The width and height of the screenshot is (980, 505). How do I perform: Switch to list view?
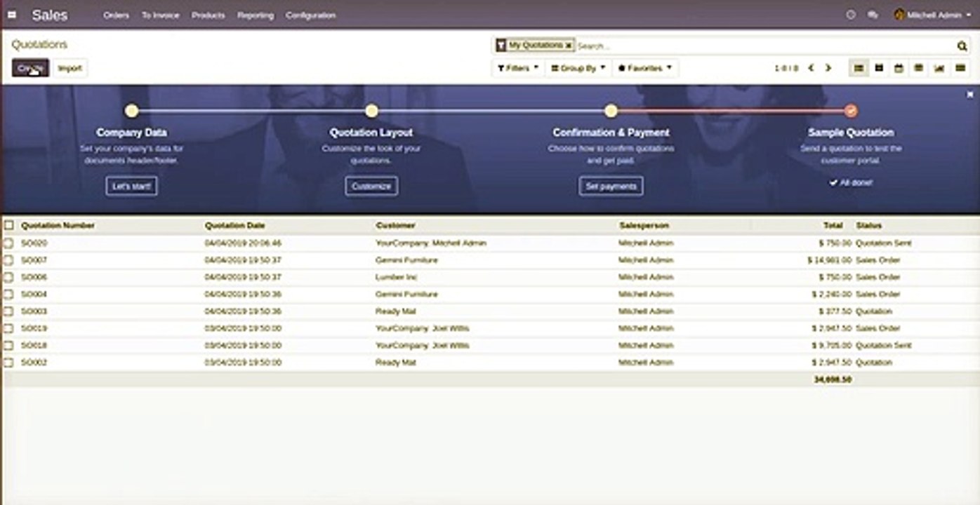pyautogui.click(x=859, y=68)
